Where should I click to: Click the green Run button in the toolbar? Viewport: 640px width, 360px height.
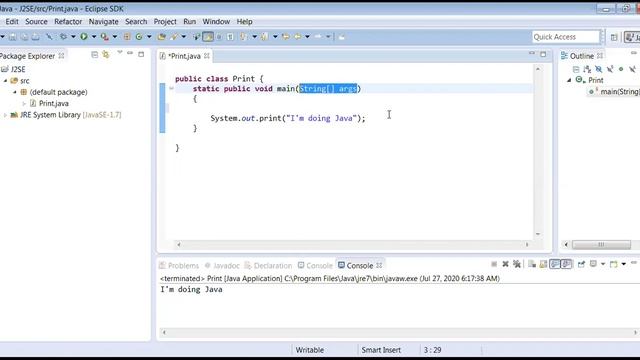[x=84, y=37]
